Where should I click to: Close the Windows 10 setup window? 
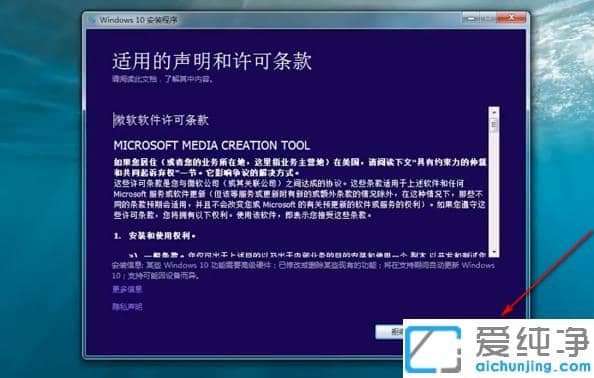coord(511,18)
